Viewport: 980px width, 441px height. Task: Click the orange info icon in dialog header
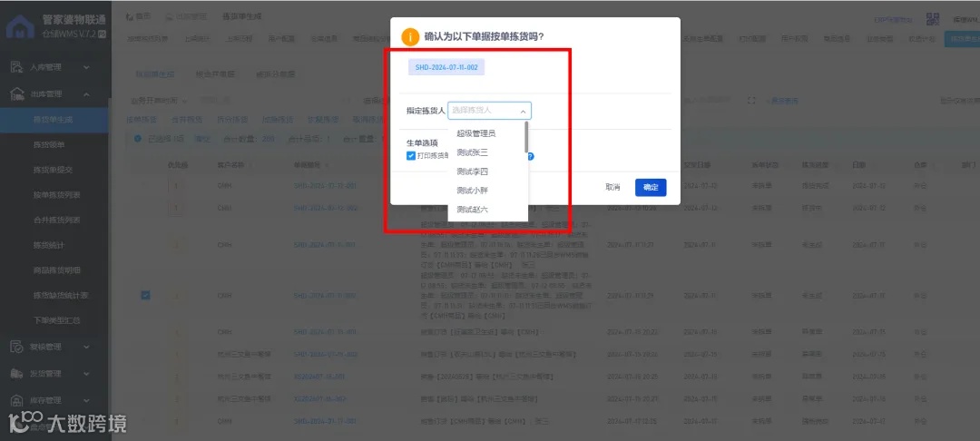pos(410,37)
